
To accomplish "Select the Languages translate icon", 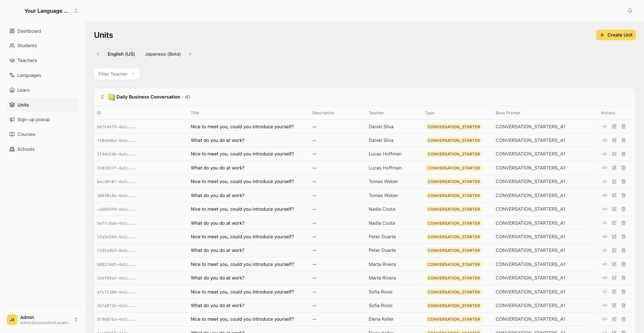I will (12, 75).
